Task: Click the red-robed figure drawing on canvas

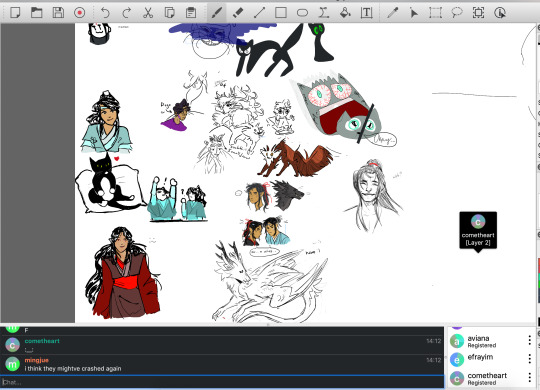Action: click(123, 273)
